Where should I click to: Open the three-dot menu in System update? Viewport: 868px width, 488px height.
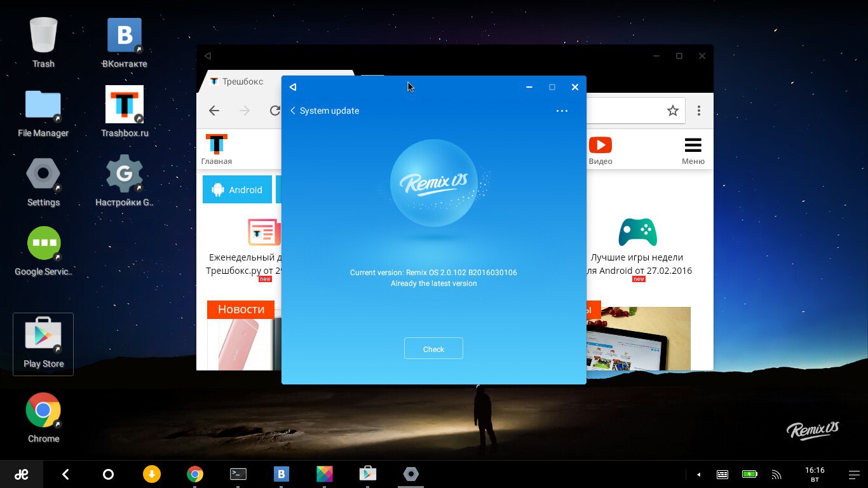[x=562, y=111]
